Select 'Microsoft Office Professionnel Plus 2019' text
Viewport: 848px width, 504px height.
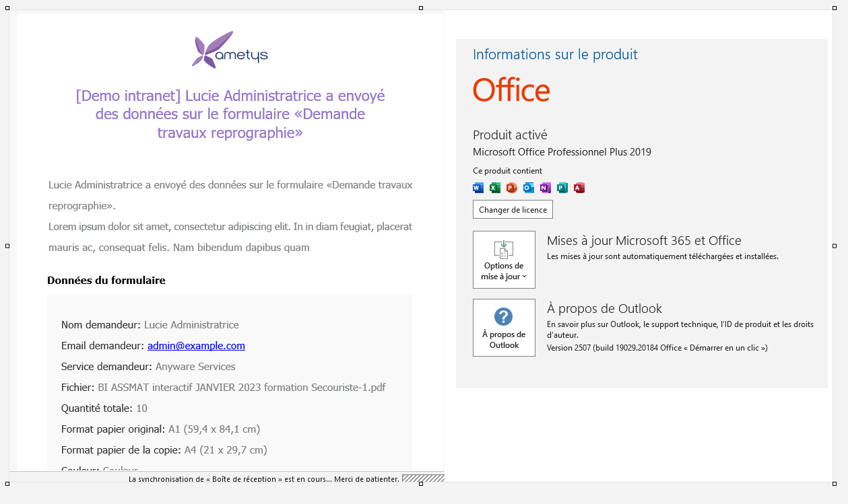pyautogui.click(x=562, y=152)
